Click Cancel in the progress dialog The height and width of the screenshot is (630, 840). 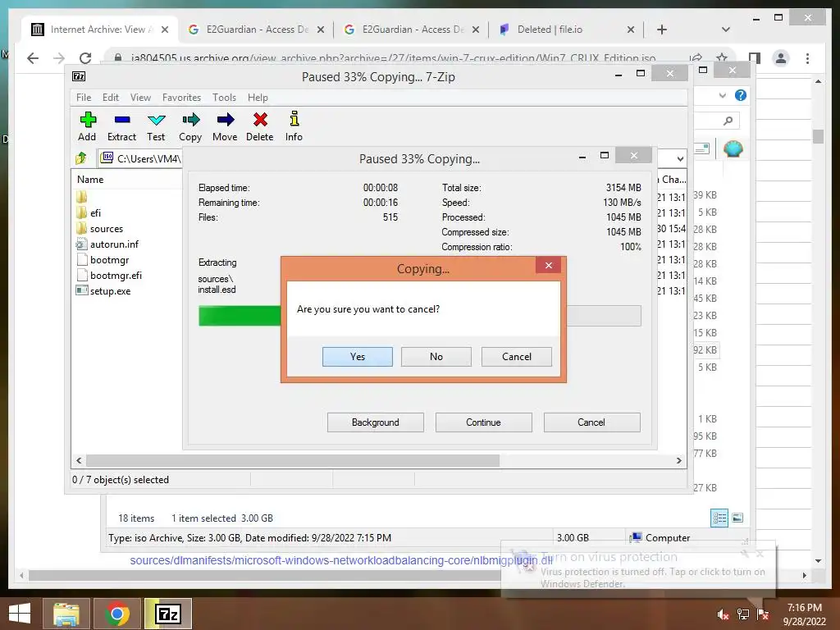pos(591,422)
